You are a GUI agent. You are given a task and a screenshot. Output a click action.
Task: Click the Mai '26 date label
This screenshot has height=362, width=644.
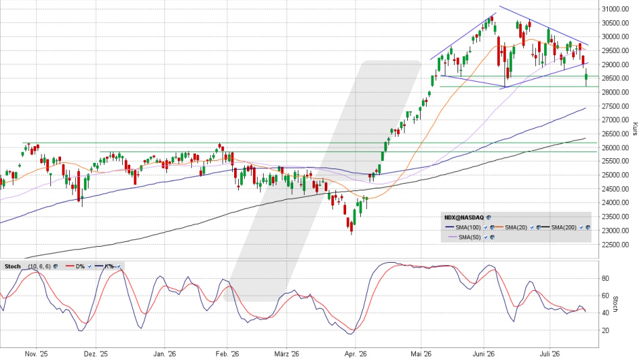[x=421, y=354]
